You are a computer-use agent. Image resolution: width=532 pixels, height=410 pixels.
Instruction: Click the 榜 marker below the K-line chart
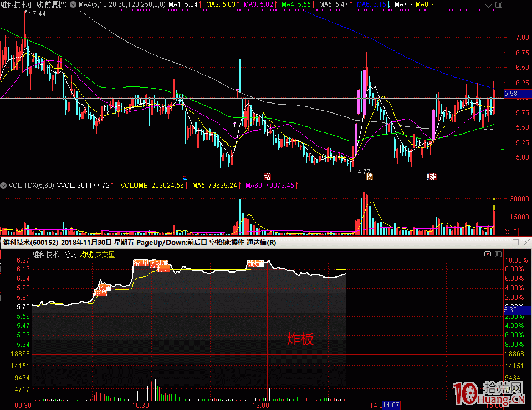[x=369, y=177]
